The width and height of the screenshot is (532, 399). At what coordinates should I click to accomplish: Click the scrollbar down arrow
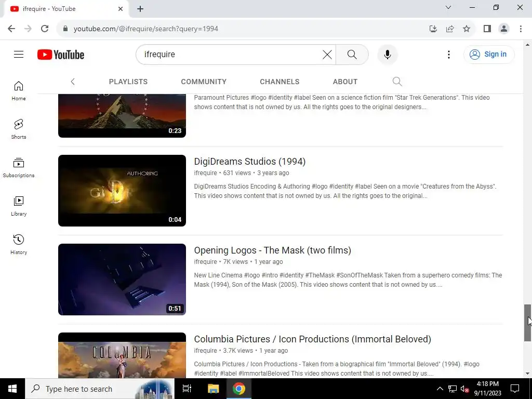tap(527, 374)
